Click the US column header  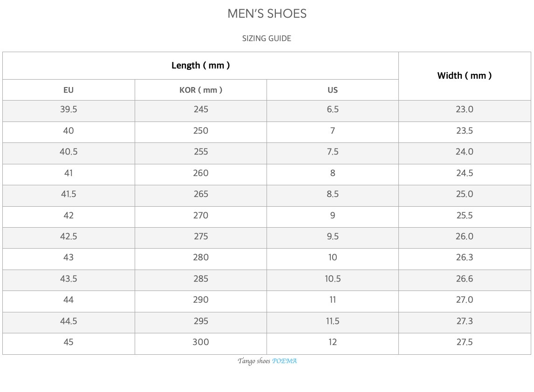point(333,90)
